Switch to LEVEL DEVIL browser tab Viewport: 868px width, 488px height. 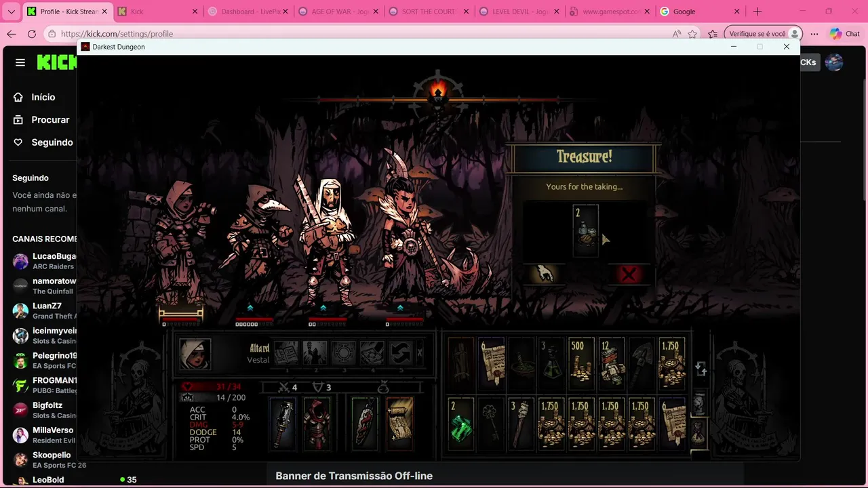tap(517, 12)
